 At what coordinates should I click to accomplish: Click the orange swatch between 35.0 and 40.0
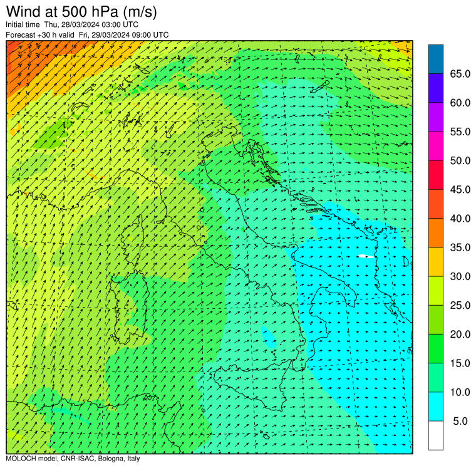[x=436, y=232]
